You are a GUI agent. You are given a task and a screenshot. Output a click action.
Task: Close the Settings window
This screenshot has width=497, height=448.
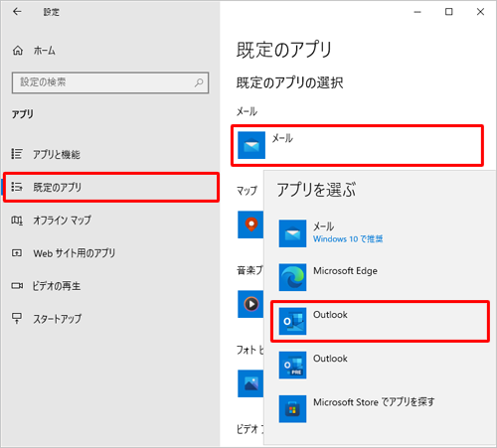click(480, 12)
